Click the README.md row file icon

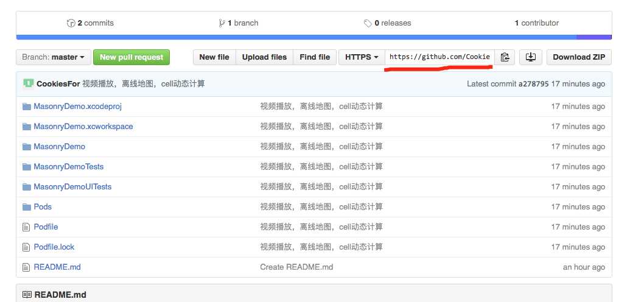point(26,267)
